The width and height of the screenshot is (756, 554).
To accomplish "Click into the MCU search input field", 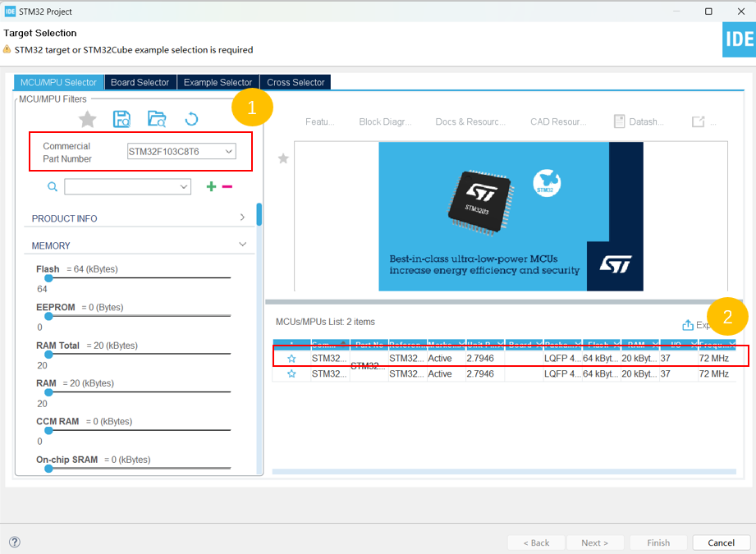I will point(128,186).
